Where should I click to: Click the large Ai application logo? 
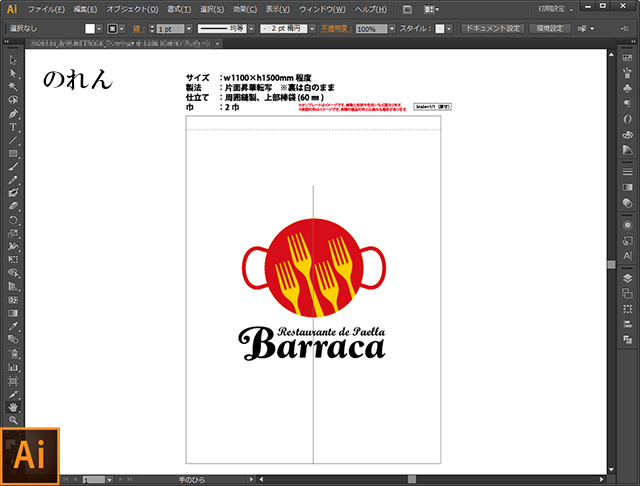pyautogui.click(x=31, y=456)
